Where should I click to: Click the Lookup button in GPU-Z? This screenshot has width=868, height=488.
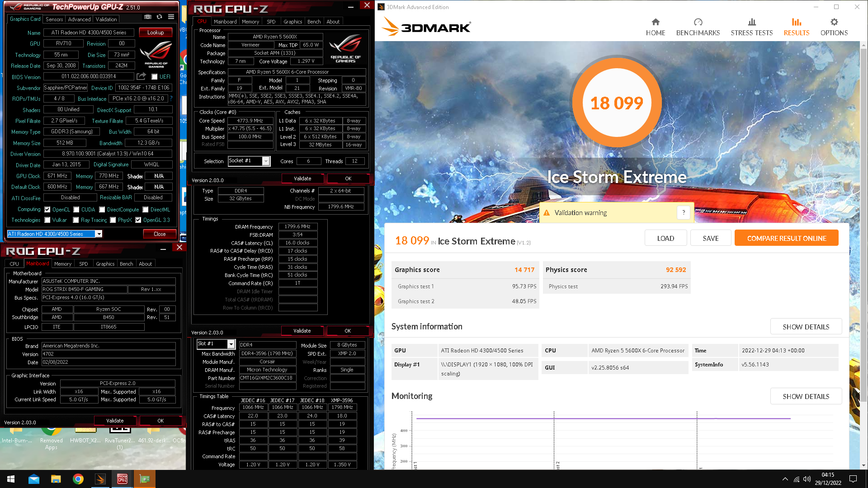tap(156, 33)
